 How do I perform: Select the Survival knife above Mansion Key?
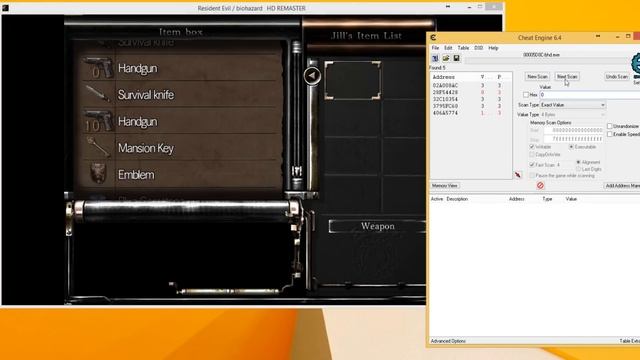click(x=182, y=95)
